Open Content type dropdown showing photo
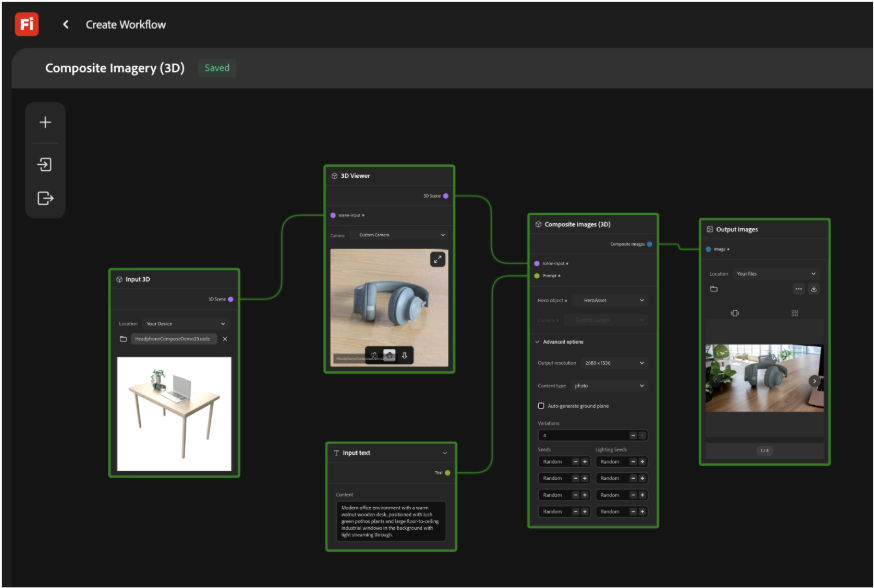874x588 pixels. coord(609,386)
